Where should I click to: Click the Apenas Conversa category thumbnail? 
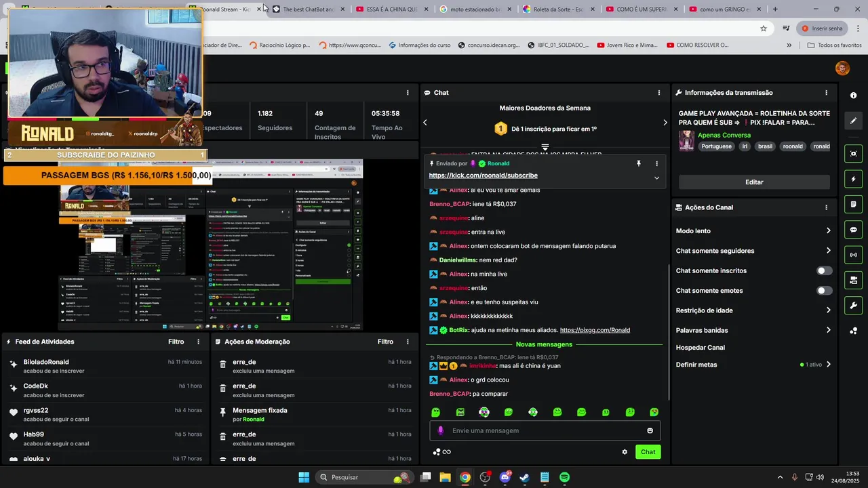click(x=686, y=141)
